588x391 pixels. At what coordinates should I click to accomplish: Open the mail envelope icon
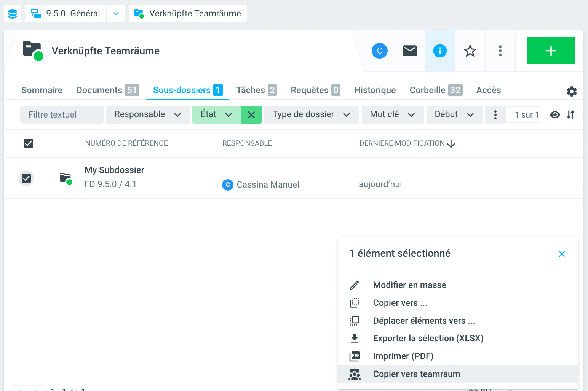pos(410,51)
